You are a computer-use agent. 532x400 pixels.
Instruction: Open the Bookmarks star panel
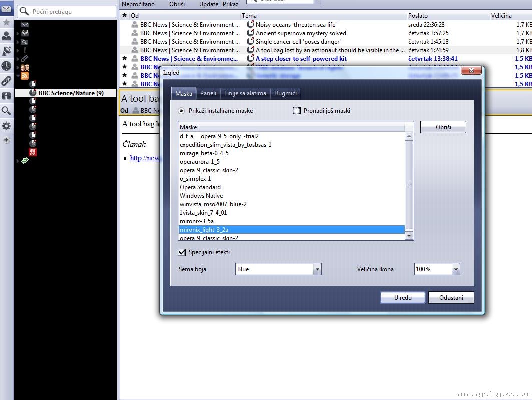[x=6, y=22]
